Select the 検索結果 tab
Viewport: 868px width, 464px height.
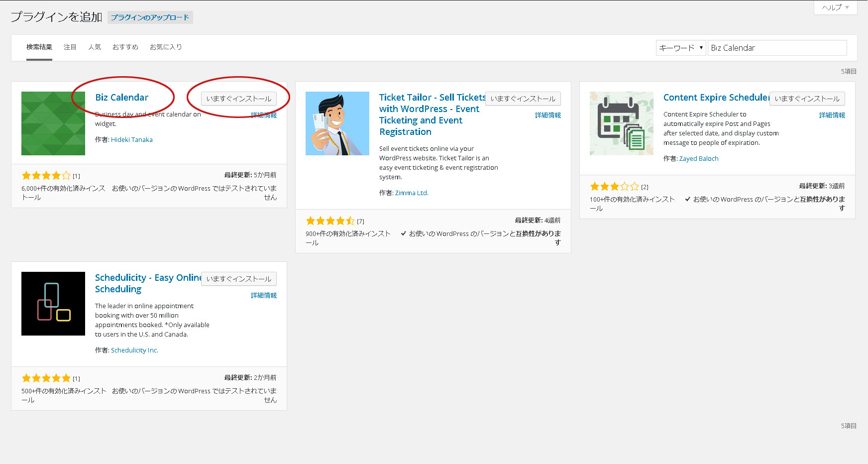pos(39,47)
